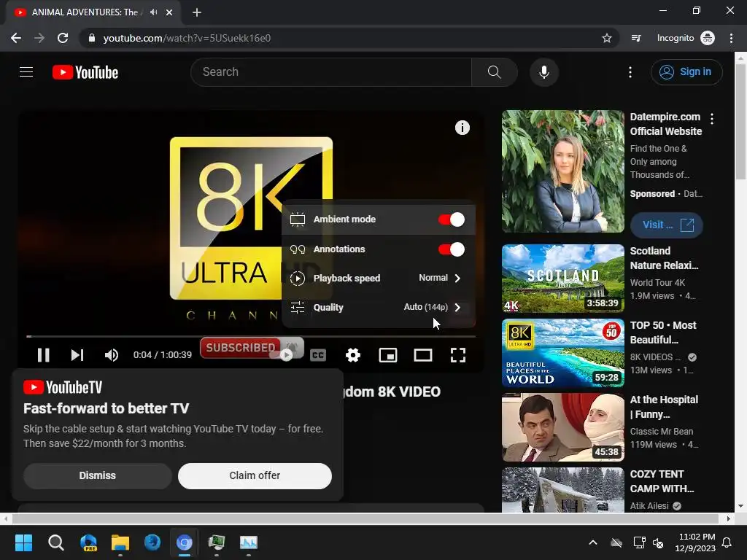747x560 pixels.
Task: Open Scotland Nature Relaxi... title link
Action: 664,258
